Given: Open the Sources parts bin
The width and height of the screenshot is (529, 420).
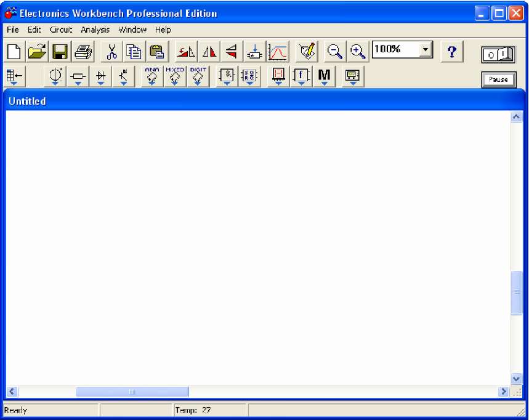Looking at the screenshot, I should click(x=55, y=76).
